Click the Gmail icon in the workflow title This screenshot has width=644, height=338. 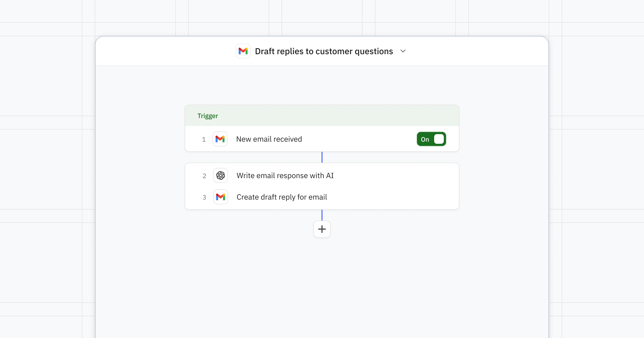pyautogui.click(x=243, y=51)
